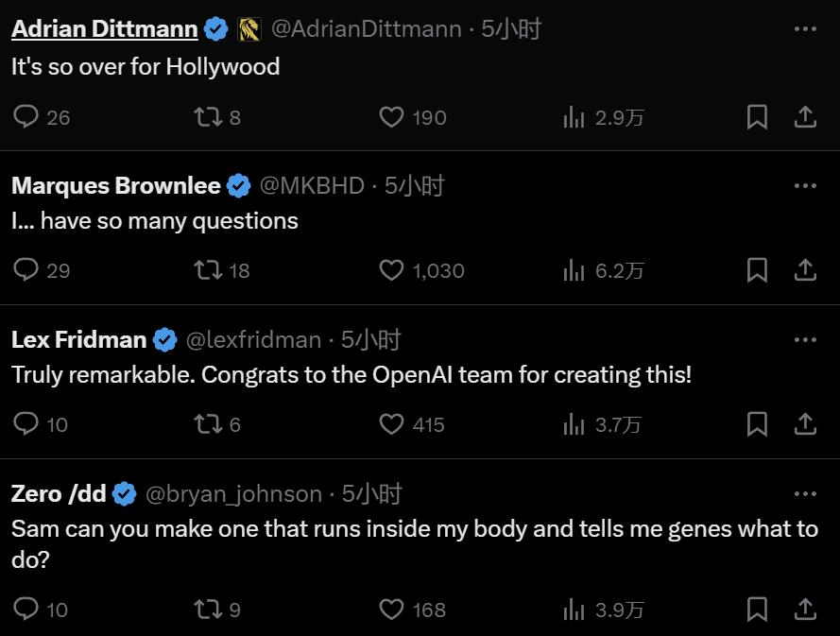View analytics for Marques Brownlee's tweet
840x636 pixels.
(x=574, y=270)
